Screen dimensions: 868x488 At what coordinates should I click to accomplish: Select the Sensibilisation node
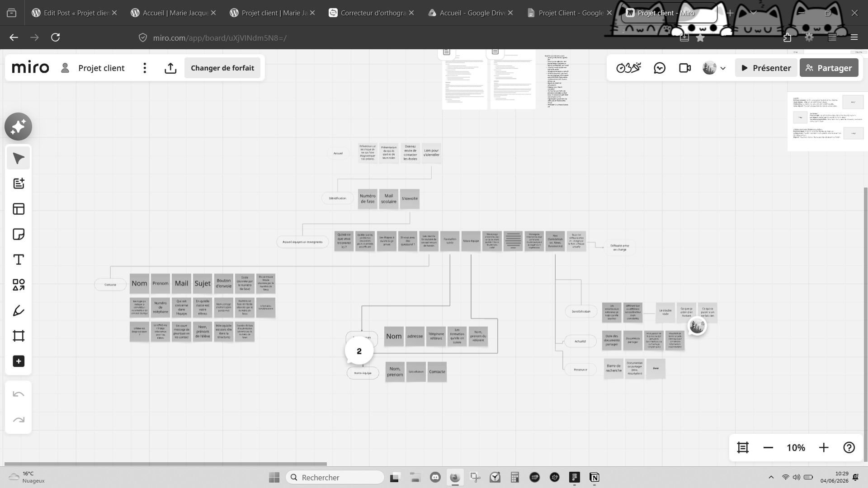pyautogui.click(x=581, y=311)
